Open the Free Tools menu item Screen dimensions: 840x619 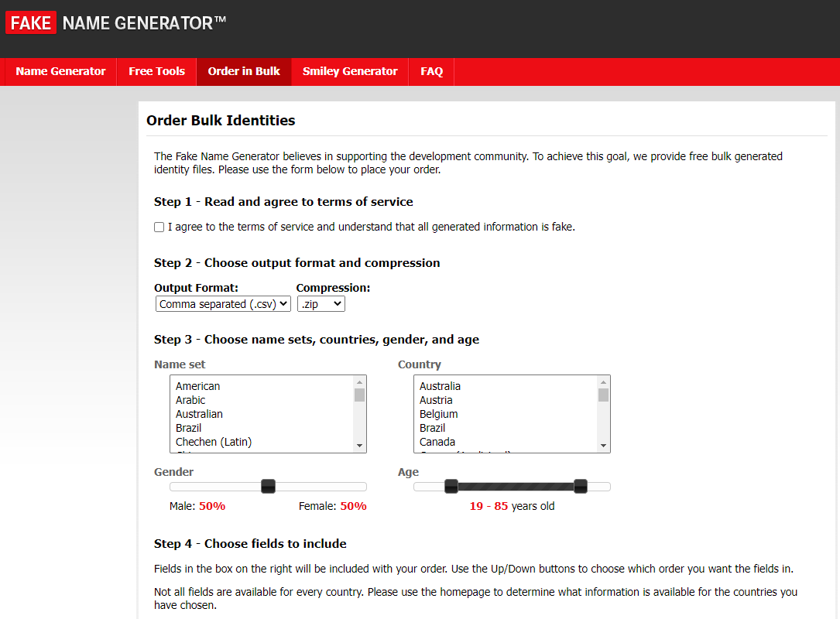click(x=156, y=71)
